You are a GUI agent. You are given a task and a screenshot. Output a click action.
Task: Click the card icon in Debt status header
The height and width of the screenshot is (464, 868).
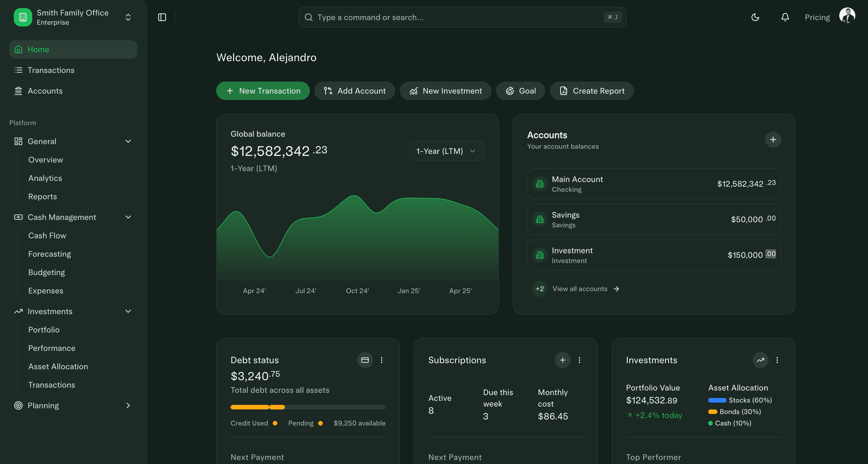(365, 360)
